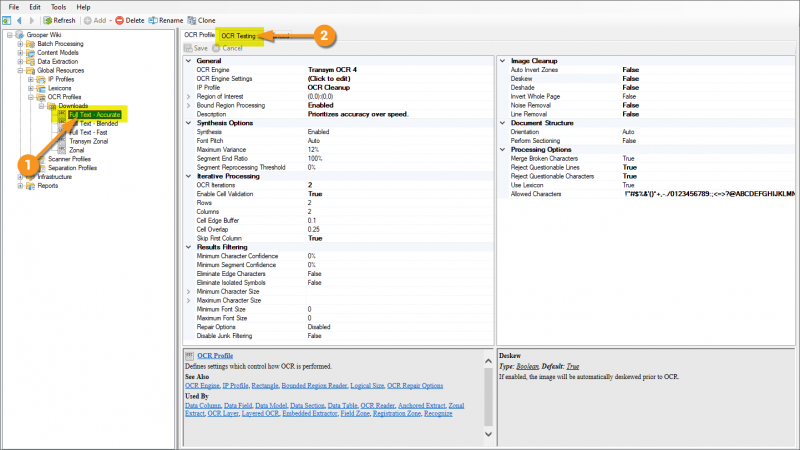
Task: Select Data Extraction folder in tree
Action: point(58,61)
